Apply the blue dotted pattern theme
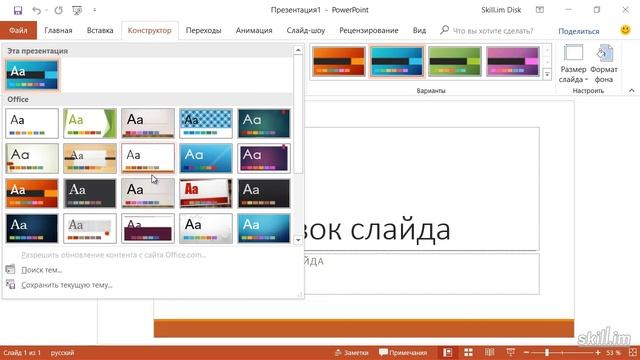Image resolution: width=640 pixels, height=360 pixels. coord(206,123)
